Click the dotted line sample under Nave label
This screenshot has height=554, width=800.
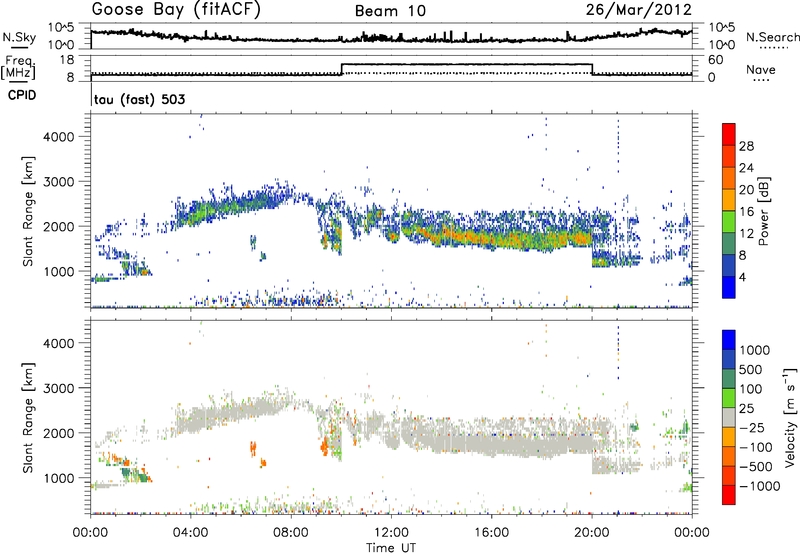761,80
